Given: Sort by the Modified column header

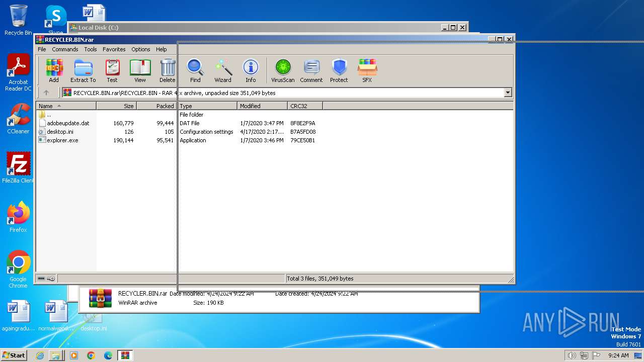Looking at the screenshot, I should [x=262, y=106].
